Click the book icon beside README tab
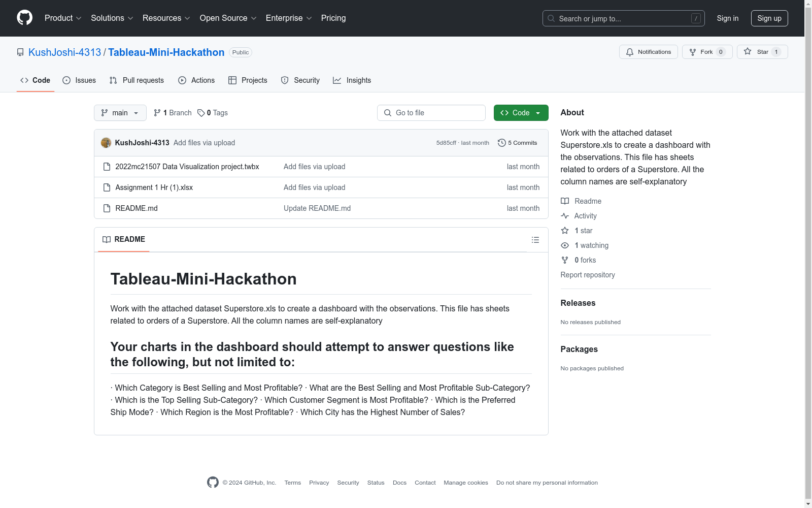The height and width of the screenshot is (508, 812). [x=107, y=239]
